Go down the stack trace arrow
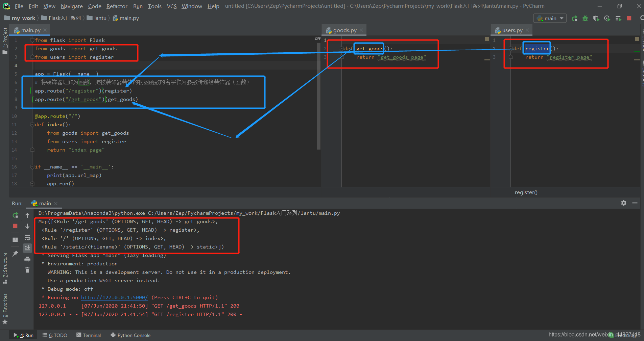 click(x=27, y=226)
